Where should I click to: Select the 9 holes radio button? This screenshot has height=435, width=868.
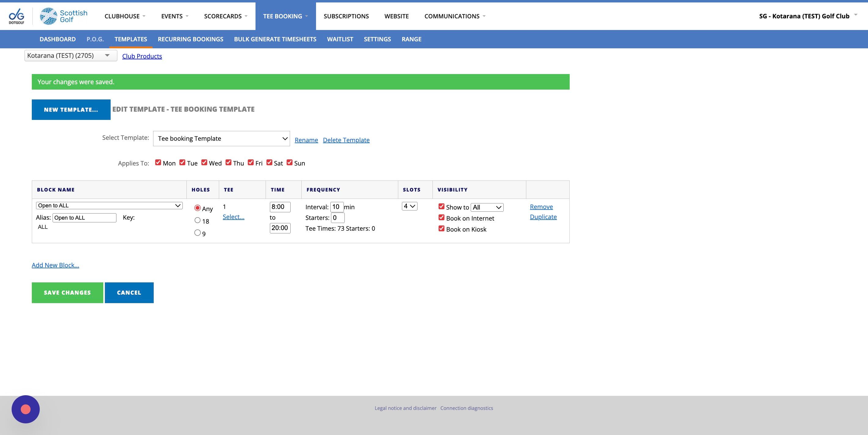(197, 233)
